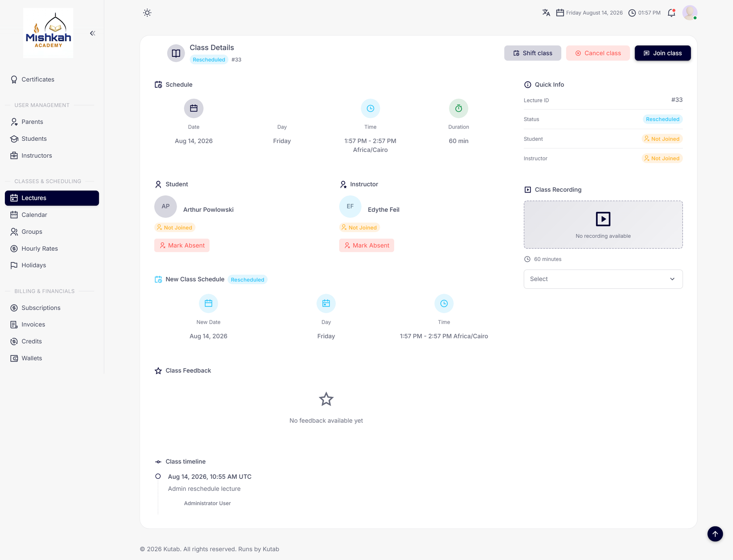Open the Credits page

(x=52, y=341)
